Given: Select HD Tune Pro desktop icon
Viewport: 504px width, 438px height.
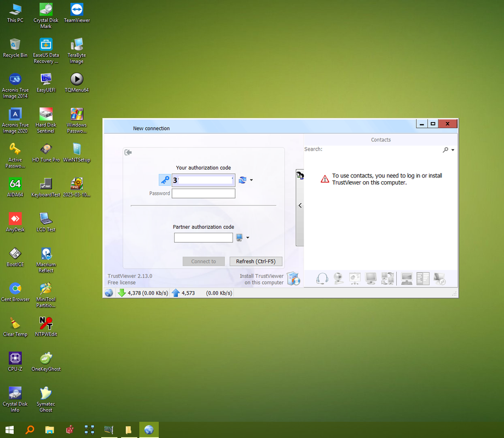Looking at the screenshot, I should click(x=46, y=152).
